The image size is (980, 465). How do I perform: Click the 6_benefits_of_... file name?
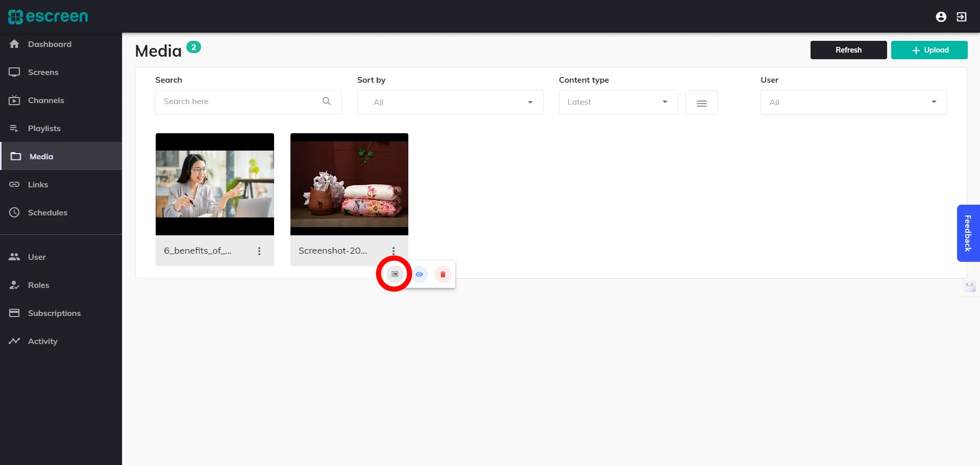(x=198, y=251)
